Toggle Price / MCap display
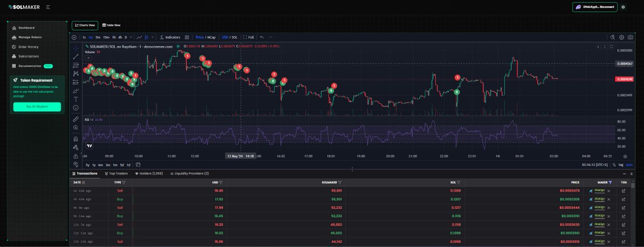Viewport: 644px width, 247px height. (205, 38)
